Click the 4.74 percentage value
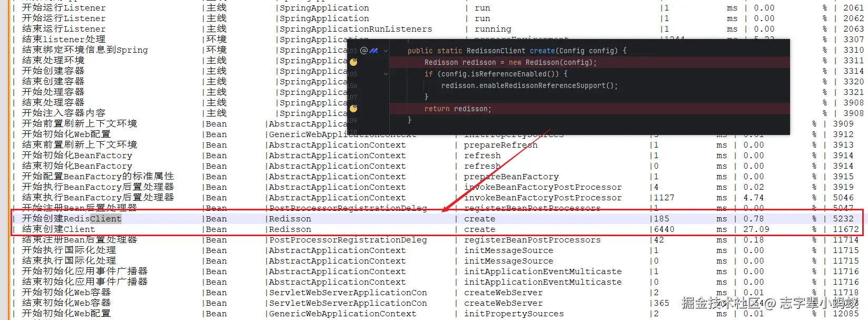Viewport: 868px width, 320px height. pos(754,197)
